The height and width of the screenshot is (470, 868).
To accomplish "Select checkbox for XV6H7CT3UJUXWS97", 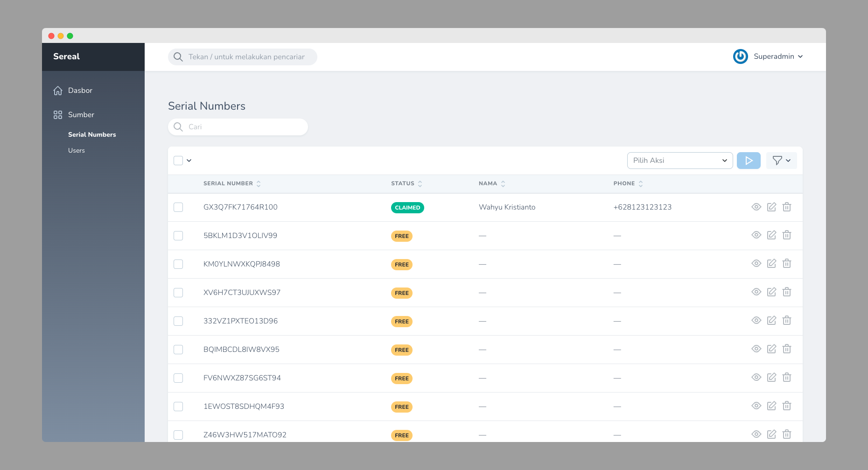I will 178,293.
